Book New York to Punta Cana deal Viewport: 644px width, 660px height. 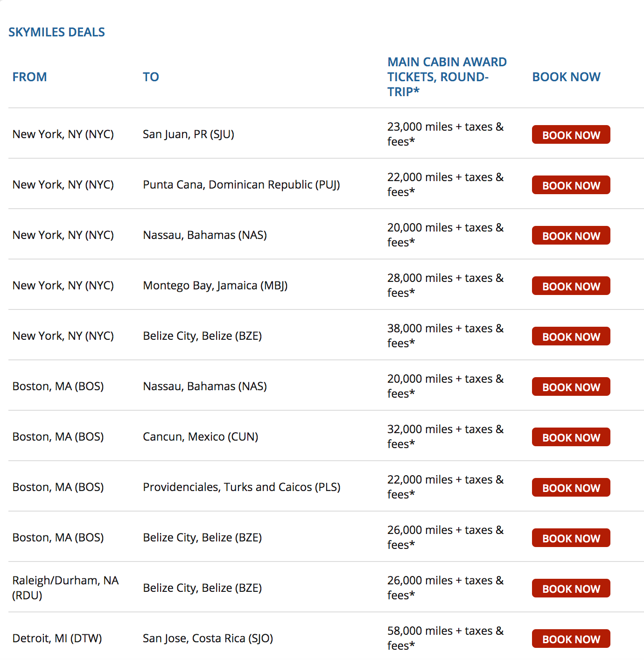pyautogui.click(x=571, y=185)
